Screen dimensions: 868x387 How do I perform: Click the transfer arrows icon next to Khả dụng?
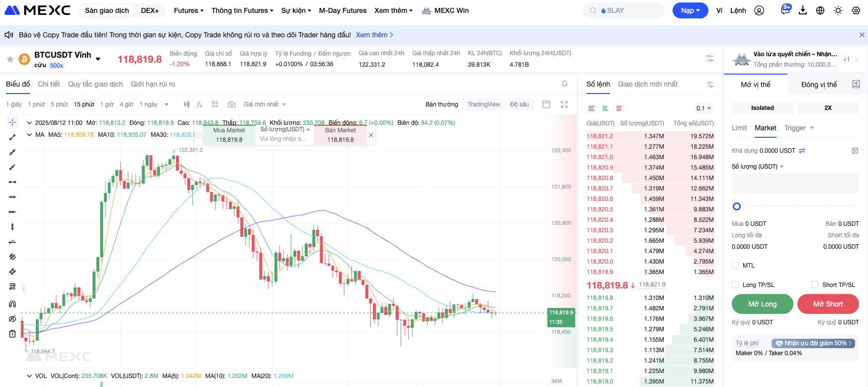(x=802, y=151)
